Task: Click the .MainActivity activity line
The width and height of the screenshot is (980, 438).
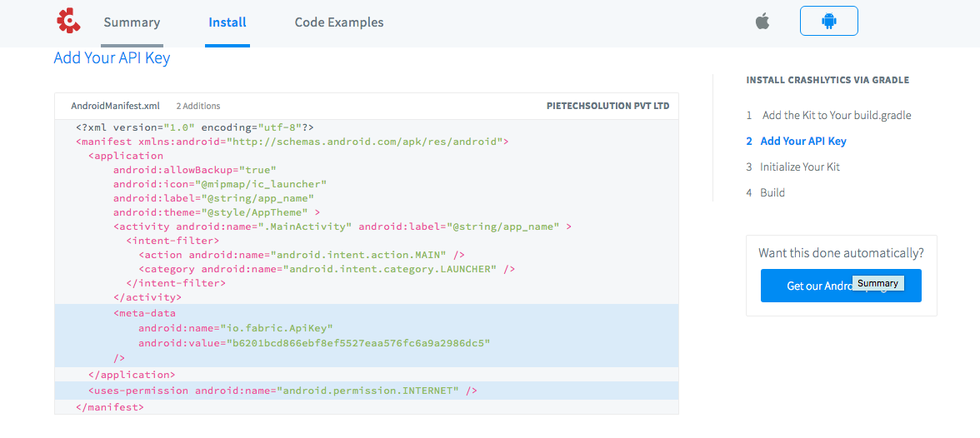Action: pos(342,226)
